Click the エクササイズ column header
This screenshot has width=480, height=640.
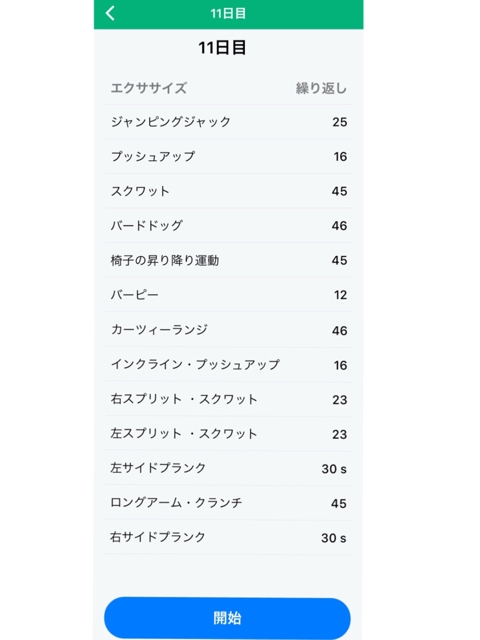[149, 88]
